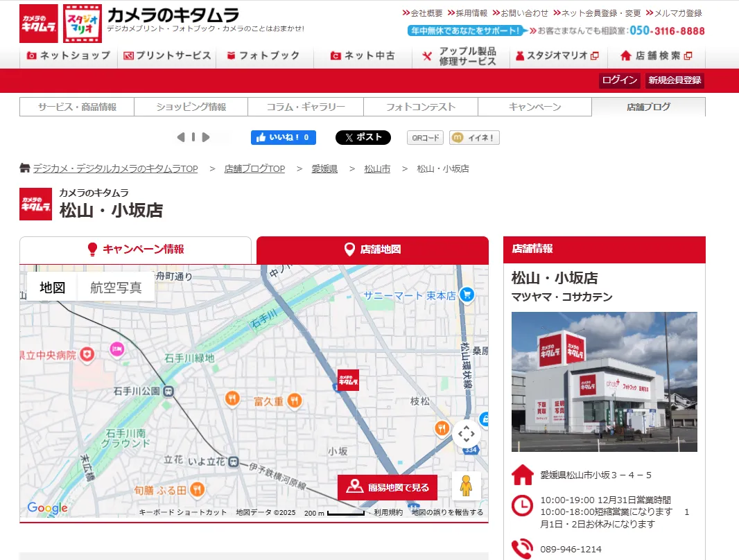Screen dimensions: 739x560
Task: Click the Kitamura store marker on the map
Action: click(348, 380)
